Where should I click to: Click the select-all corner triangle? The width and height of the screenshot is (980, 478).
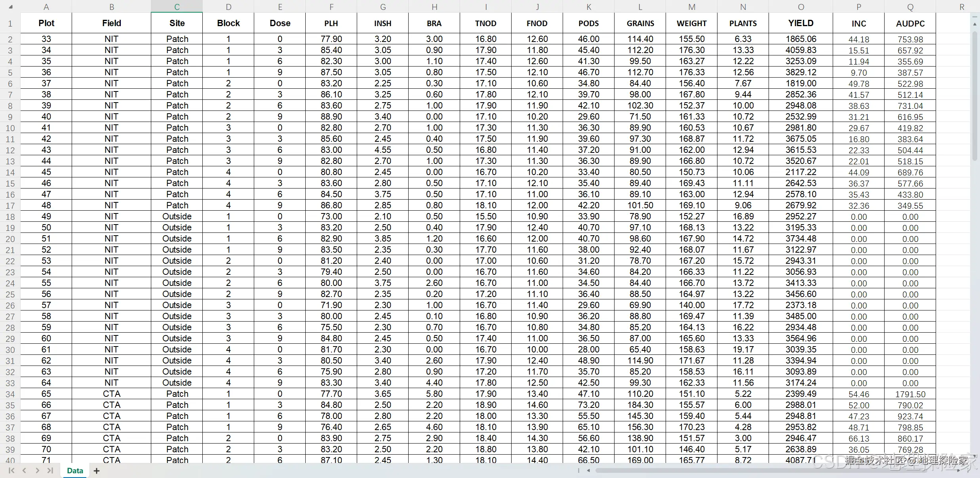point(11,7)
